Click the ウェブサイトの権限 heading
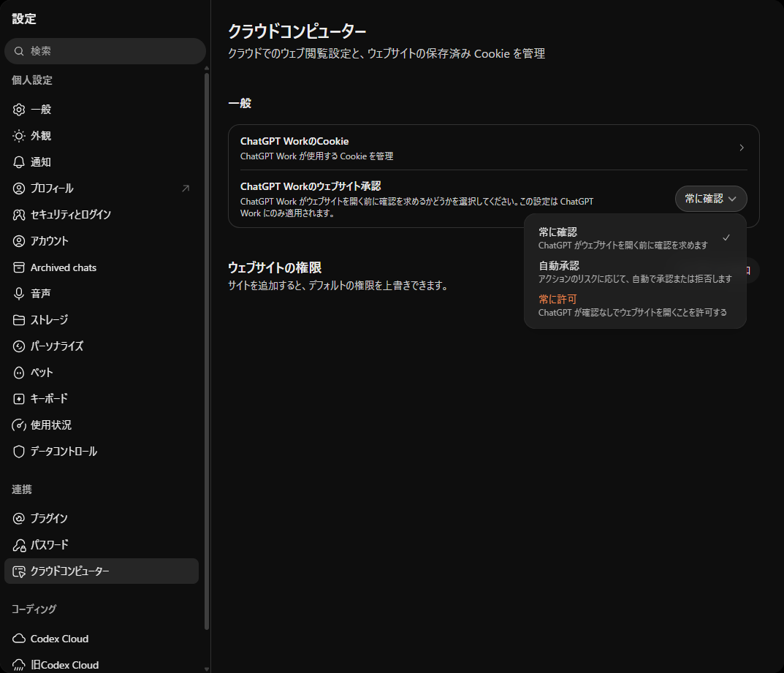 point(275,267)
